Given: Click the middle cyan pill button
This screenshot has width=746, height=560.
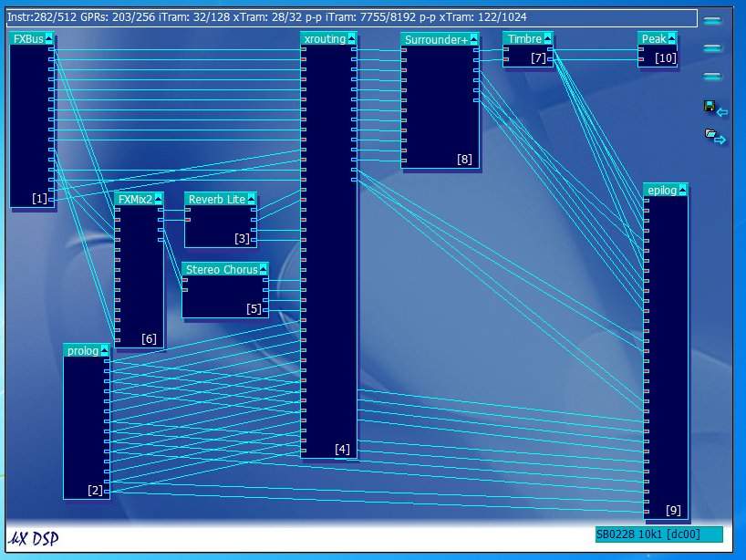Looking at the screenshot, I should coord(712,48).
